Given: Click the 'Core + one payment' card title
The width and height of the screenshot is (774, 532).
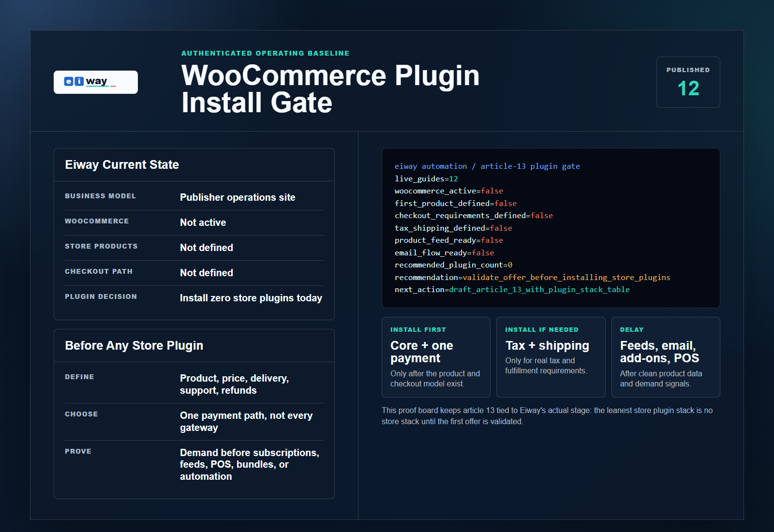Looking at the screenshot, I should [x=422, y=352].
